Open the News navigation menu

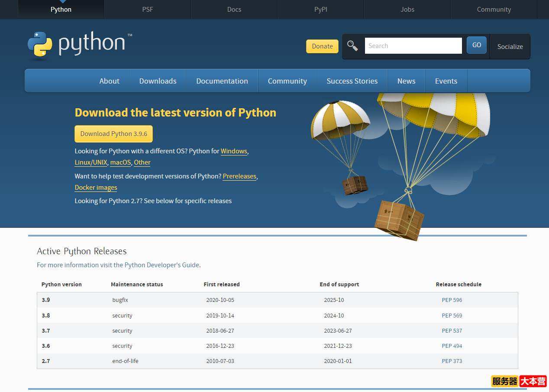[x=407, y=81]
